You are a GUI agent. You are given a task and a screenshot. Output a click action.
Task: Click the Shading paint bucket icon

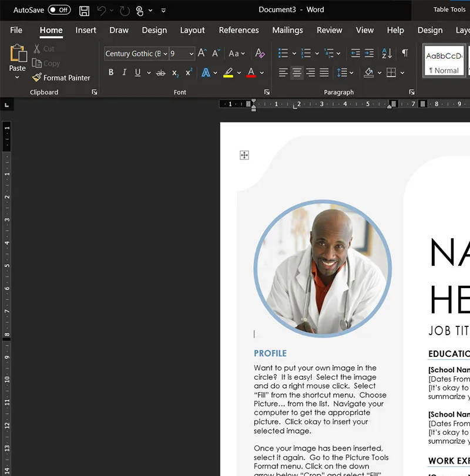pyautogui.click(x=368, y=72)
